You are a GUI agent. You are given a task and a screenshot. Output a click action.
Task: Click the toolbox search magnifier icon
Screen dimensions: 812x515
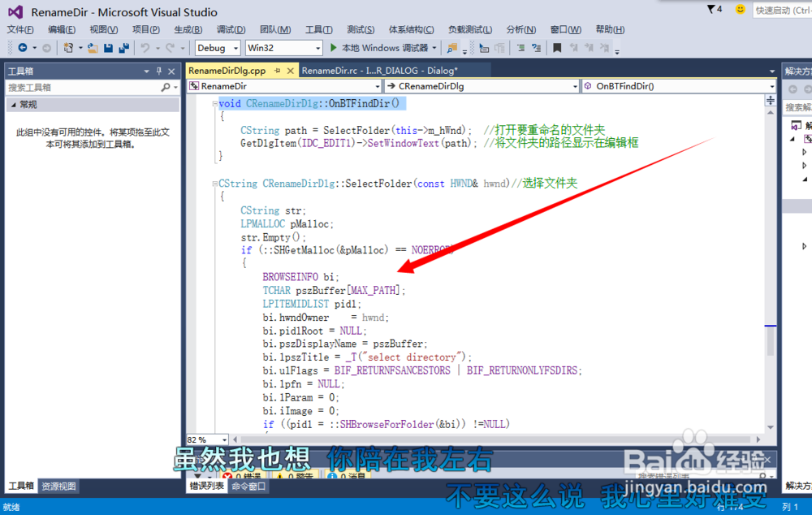point(165,87)
